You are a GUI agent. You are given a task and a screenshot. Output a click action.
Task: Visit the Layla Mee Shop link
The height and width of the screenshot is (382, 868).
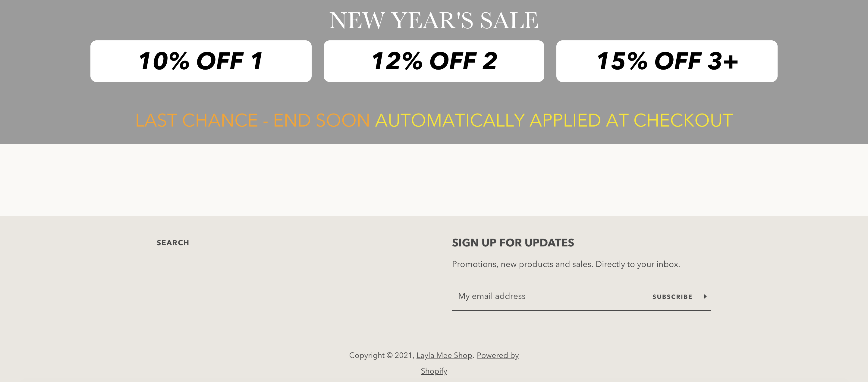(444, 355)
